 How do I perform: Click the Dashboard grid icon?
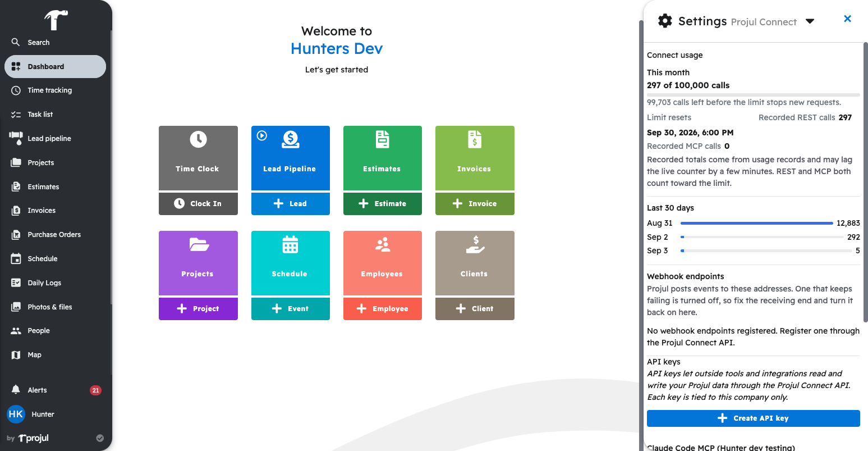16,66
